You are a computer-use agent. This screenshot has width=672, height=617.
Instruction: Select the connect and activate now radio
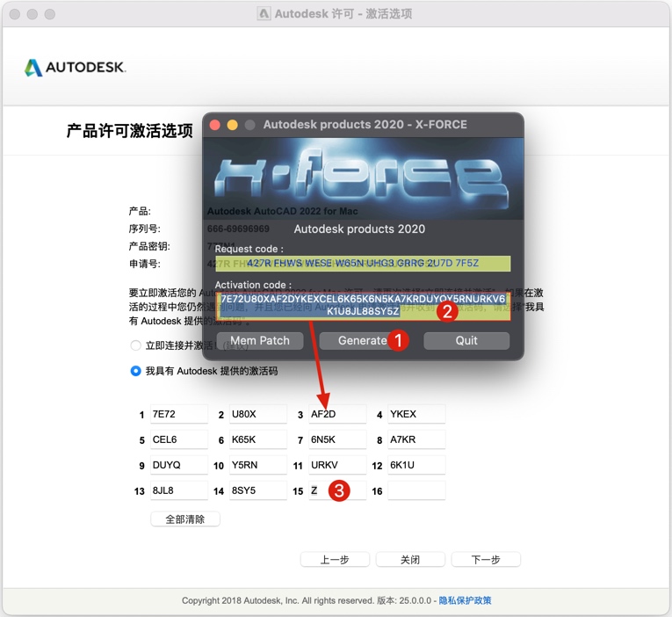pyautogui.click(x=135, y=345)
